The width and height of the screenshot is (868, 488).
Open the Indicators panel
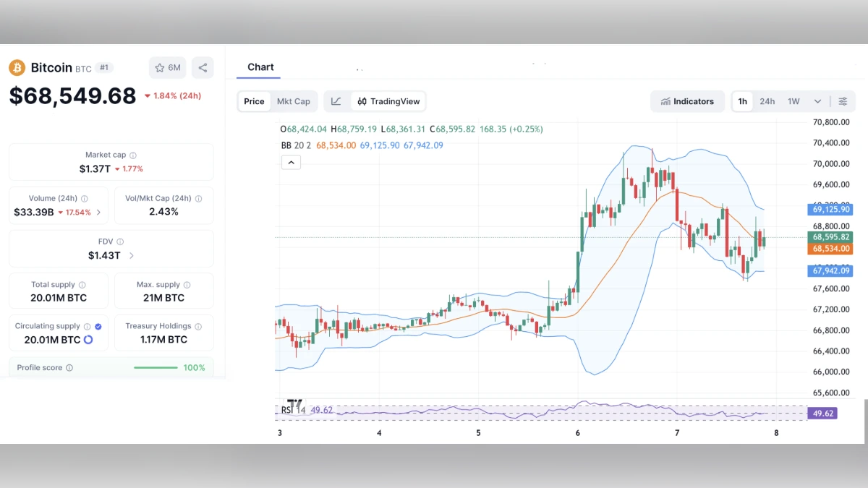(687, 101)
